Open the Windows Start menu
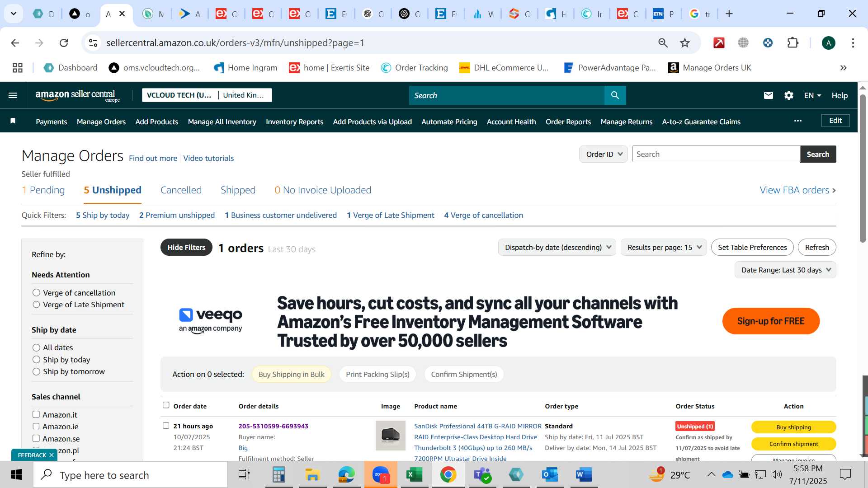868x488 pixels. (16, 475)
